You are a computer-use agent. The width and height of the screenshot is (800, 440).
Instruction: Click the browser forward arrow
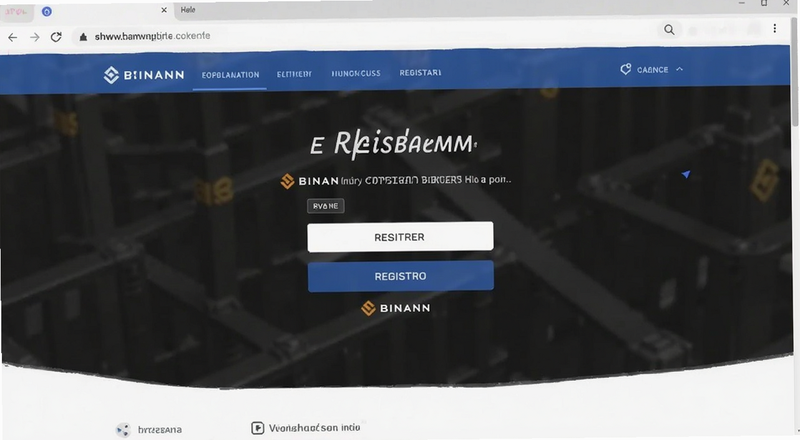tap(34, 37)
